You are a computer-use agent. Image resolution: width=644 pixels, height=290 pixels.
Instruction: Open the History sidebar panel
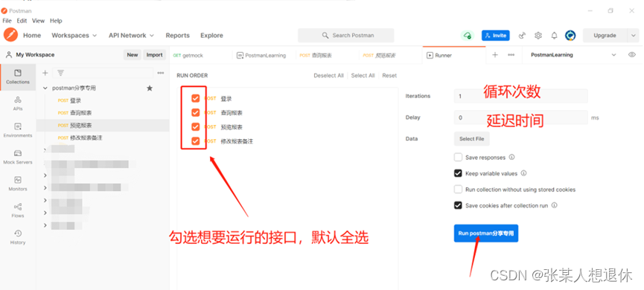pyautogui.click(x=18, y=237)
